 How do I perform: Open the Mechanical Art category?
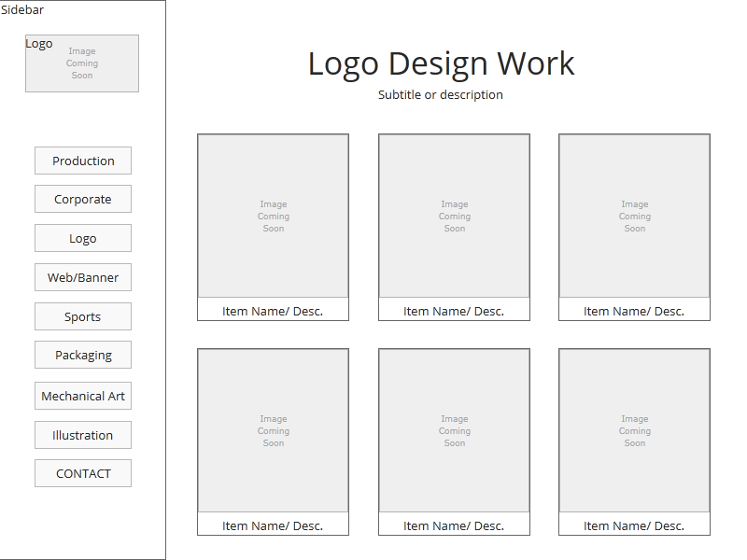83,396
